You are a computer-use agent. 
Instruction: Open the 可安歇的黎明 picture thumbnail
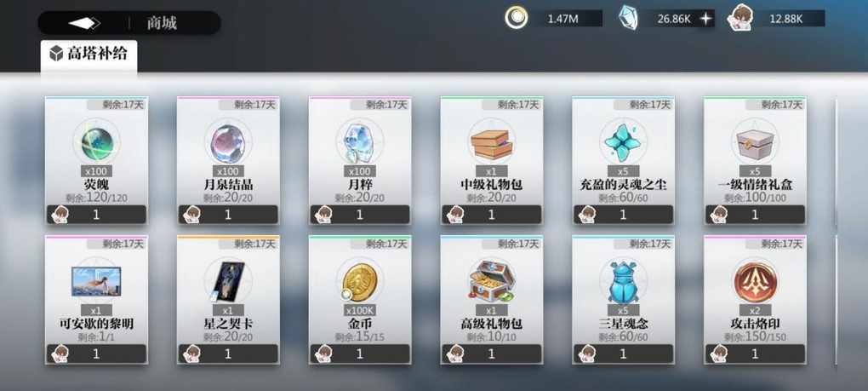(x=96, y=281)
